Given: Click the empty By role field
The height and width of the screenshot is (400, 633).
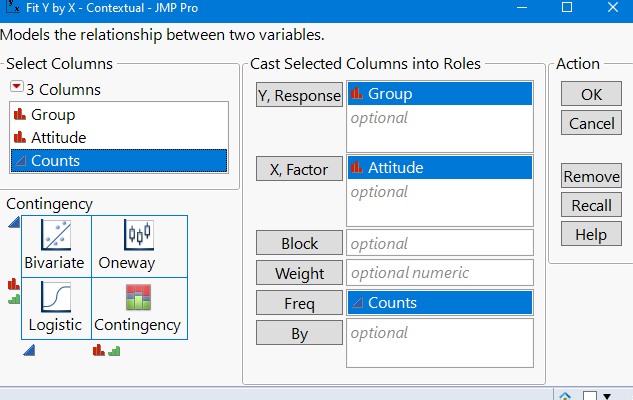Looking at the screenshot, I should coord(440,343).
